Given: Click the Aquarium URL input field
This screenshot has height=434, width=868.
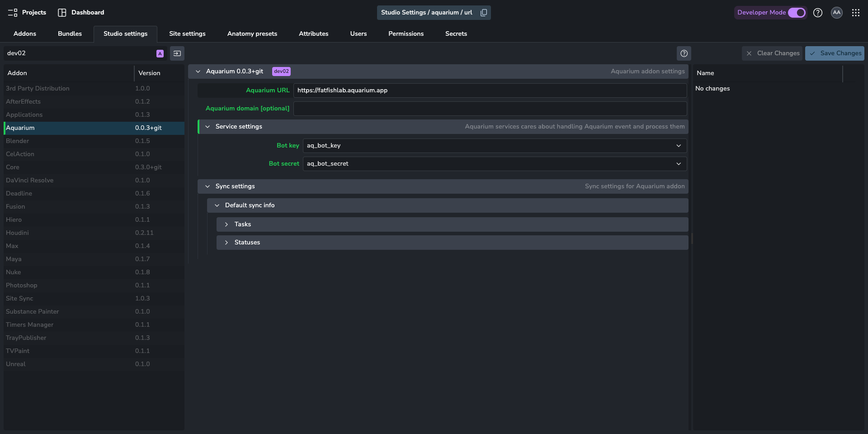Looking at the screenshot, I should coord(490,91).
